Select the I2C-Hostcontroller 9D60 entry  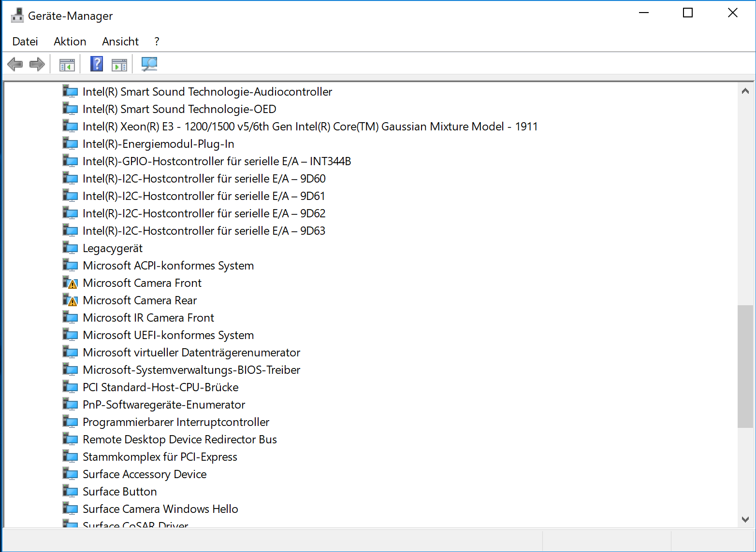[204, 179]
